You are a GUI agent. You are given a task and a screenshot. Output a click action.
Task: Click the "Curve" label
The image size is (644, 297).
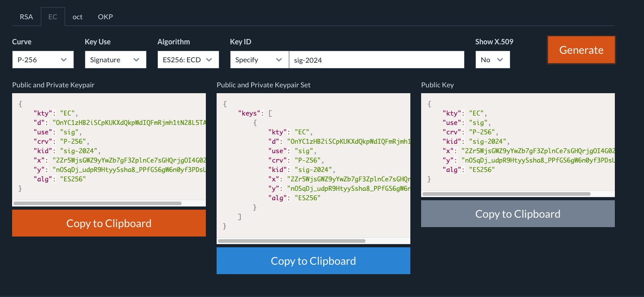click(22, 42)
